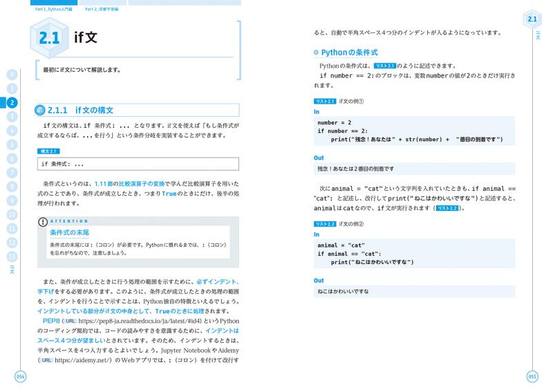
Task: Click the if文 chapter title
Action: coord(86,37)
